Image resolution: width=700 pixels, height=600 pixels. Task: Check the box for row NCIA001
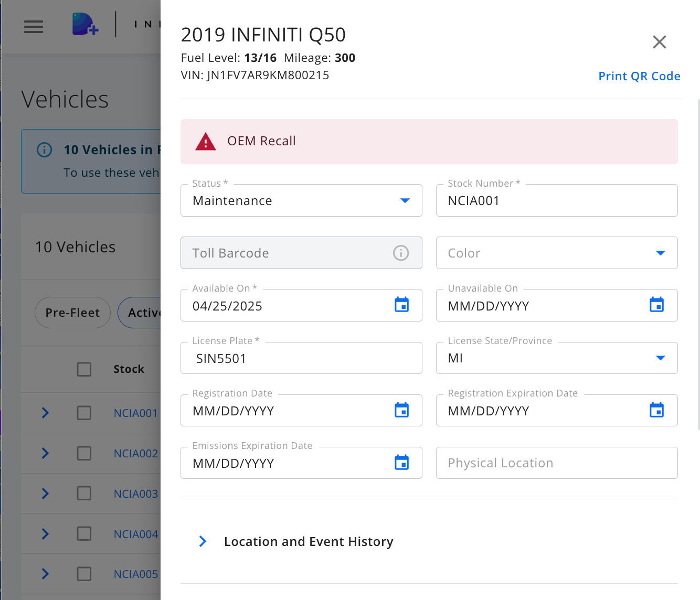pyautogui.click(x=84, y=413)
